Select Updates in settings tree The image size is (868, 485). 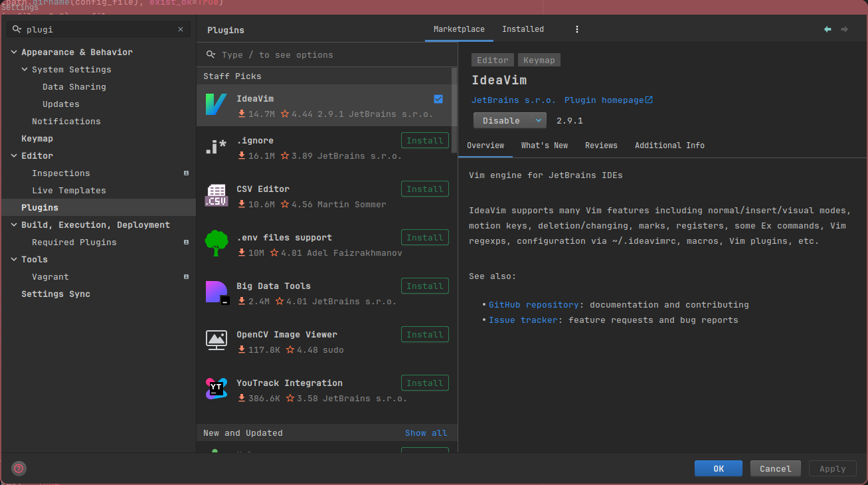[x=61, y=104]
